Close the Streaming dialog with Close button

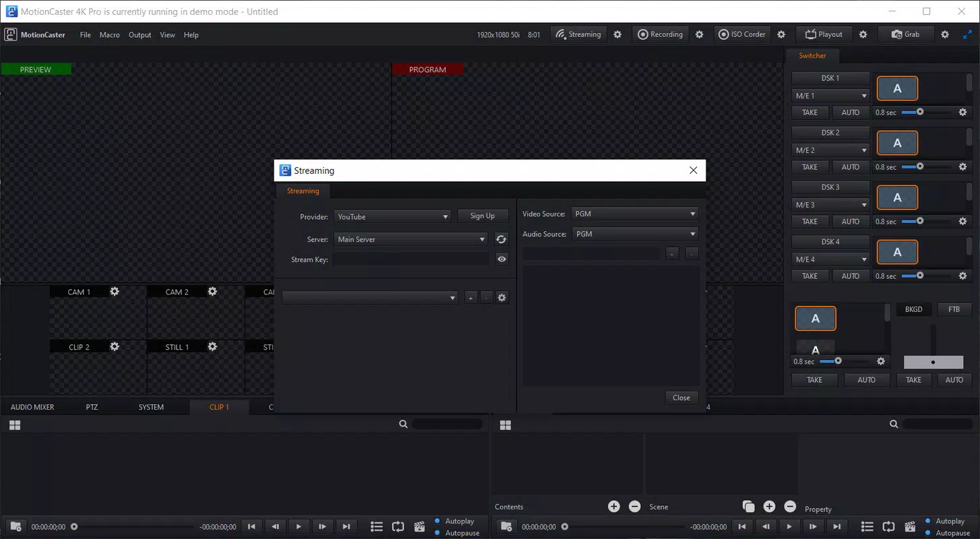click(681, 398)
